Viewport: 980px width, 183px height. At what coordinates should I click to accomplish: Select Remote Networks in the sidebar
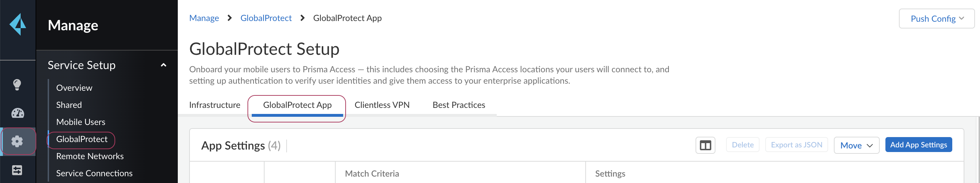(x=90, y=156)
